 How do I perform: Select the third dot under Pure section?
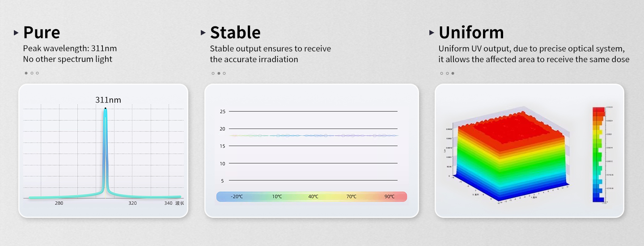(37, 73)
